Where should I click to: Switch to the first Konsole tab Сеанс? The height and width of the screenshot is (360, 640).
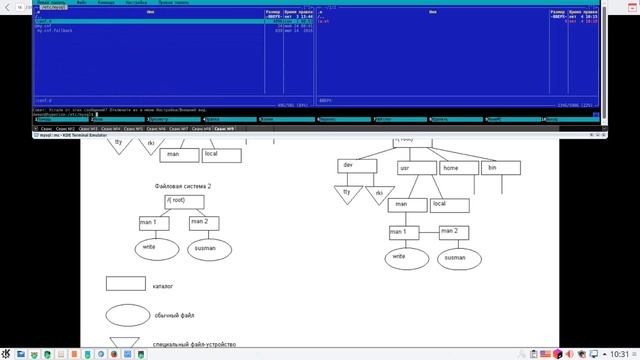pyautogui.click(x=47, y=129)
